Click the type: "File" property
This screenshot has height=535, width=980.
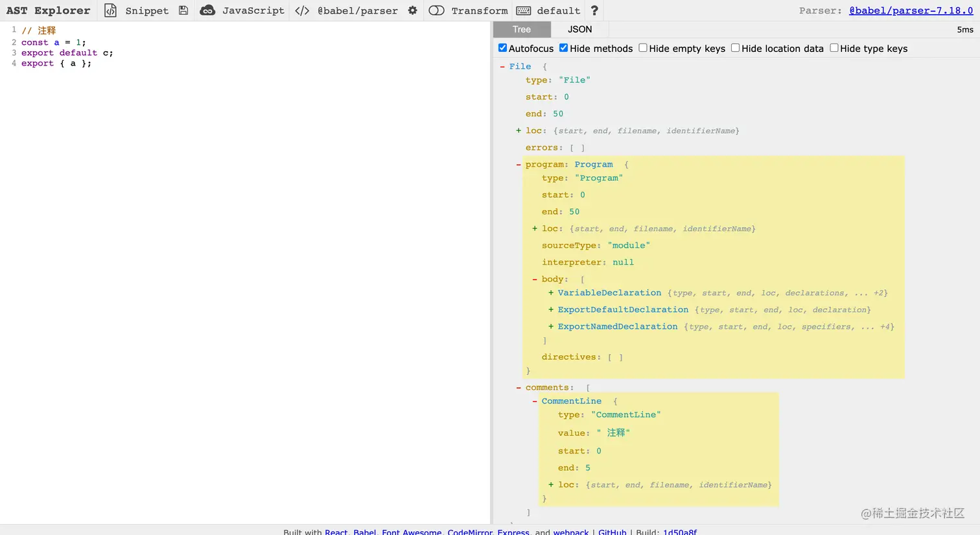click(558, 80)
